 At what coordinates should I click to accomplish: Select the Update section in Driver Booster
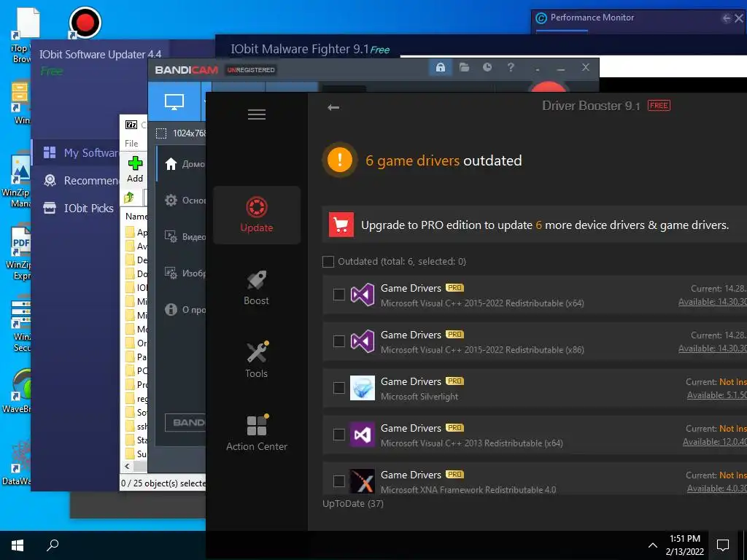pyautogui.click(x=256, y=215)
